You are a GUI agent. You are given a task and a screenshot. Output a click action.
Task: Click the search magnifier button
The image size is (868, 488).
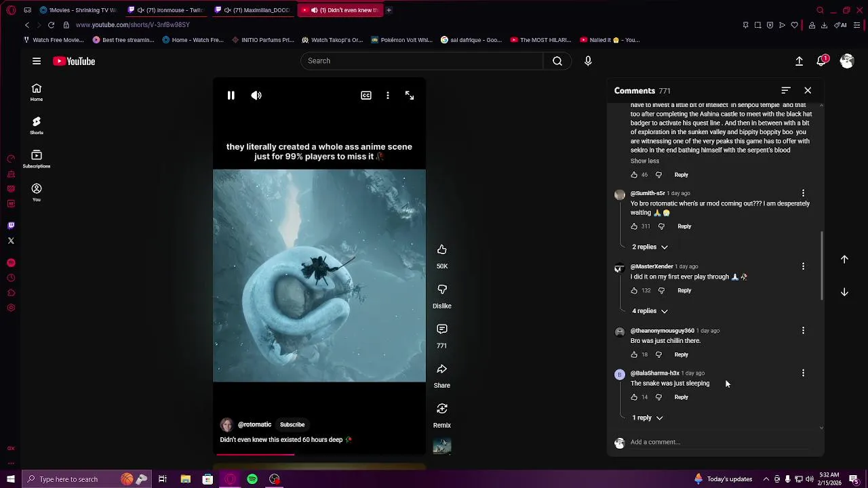[557, 61]
